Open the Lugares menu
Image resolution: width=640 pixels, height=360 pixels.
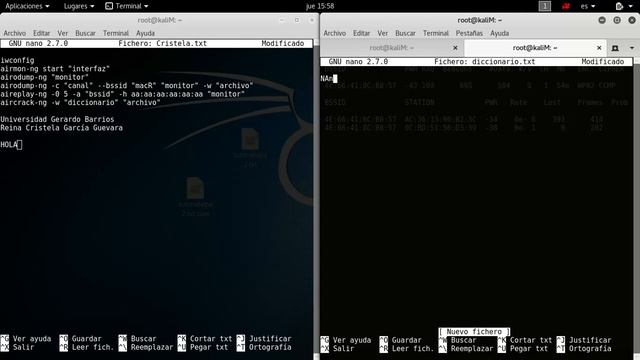[78, 6]
